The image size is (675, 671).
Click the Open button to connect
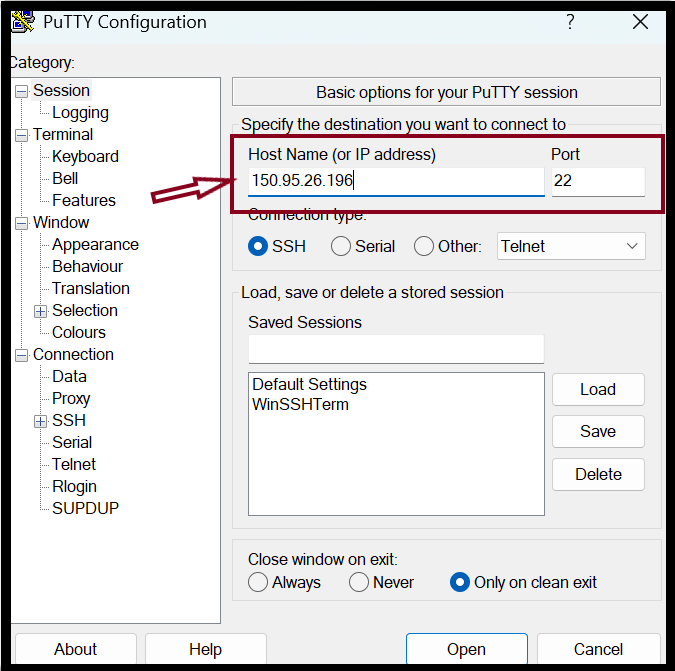[467, 649]
